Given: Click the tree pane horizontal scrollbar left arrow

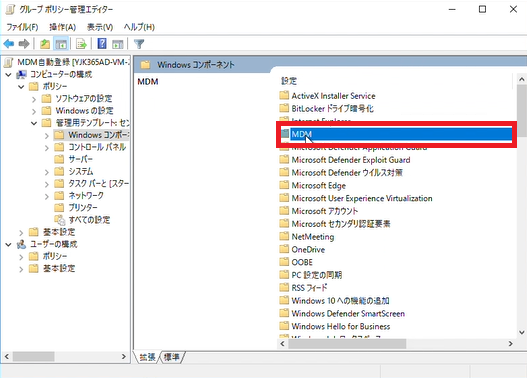Looking at the screenshot, I should tap(7, 356).
